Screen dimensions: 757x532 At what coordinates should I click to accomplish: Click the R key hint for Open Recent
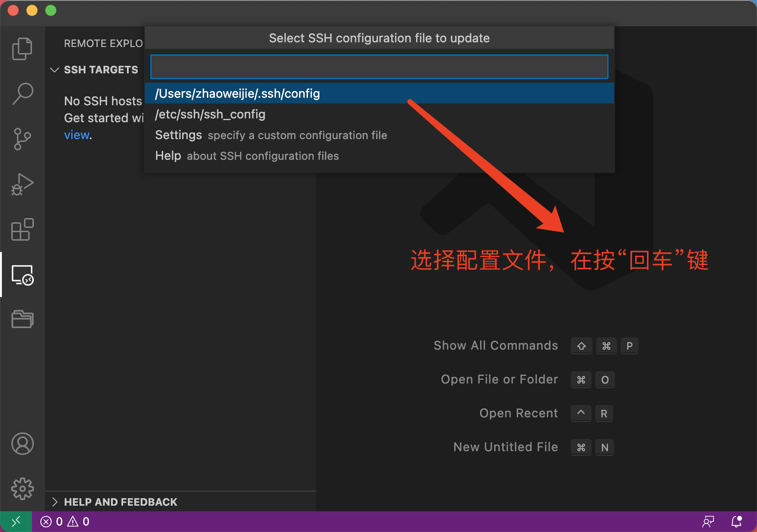coord(604,414)
